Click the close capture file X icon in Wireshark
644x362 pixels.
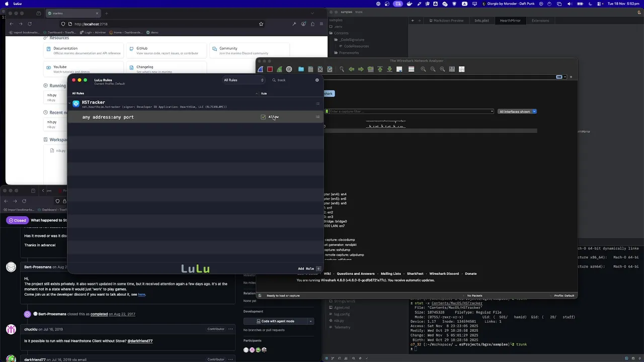(x=320, y=69)
